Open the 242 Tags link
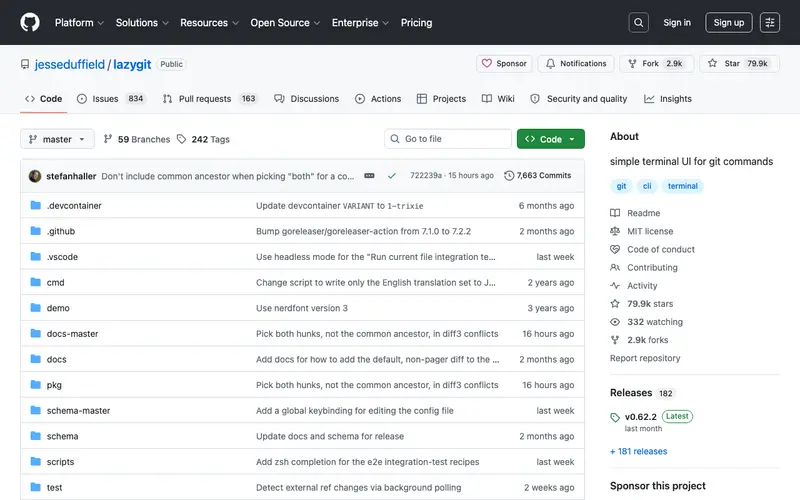This screenshot has height=500, width=800. coord(203,139)
